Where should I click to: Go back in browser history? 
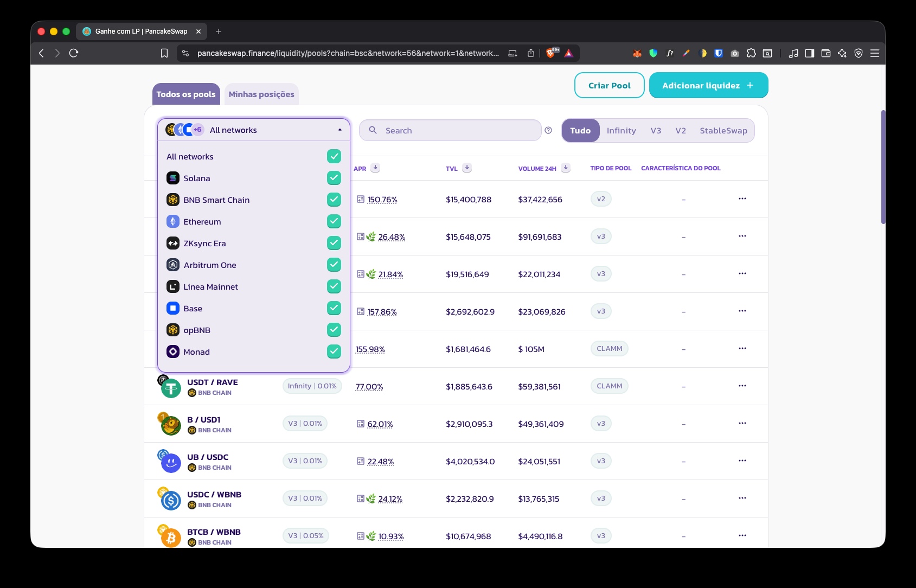[41, 53]
